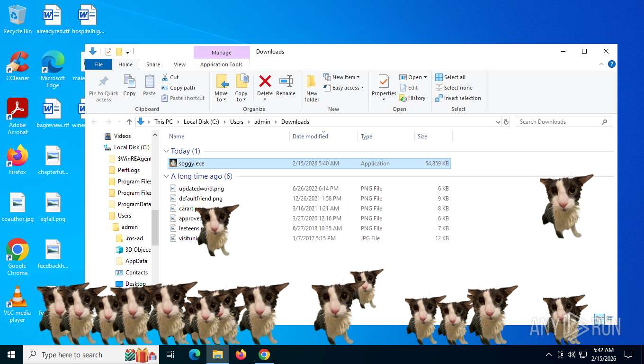Open the Application Tools tab

(x=221, y=64)
